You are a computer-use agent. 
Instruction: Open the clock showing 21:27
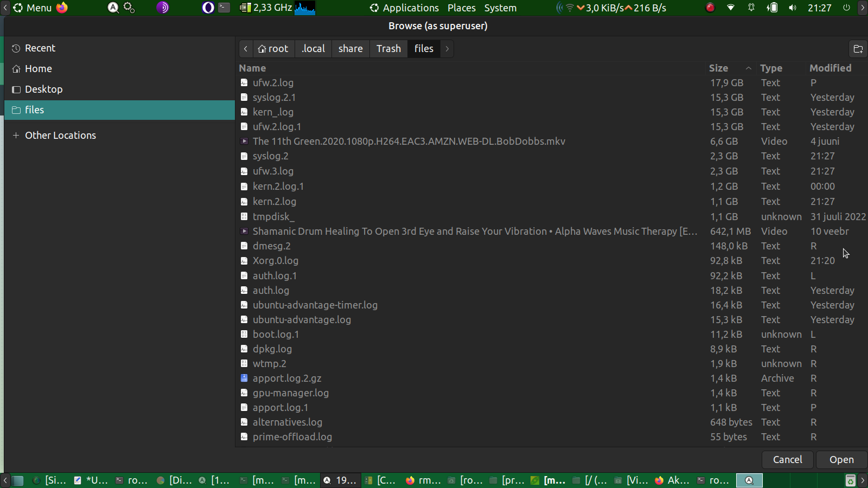(819, 8)
